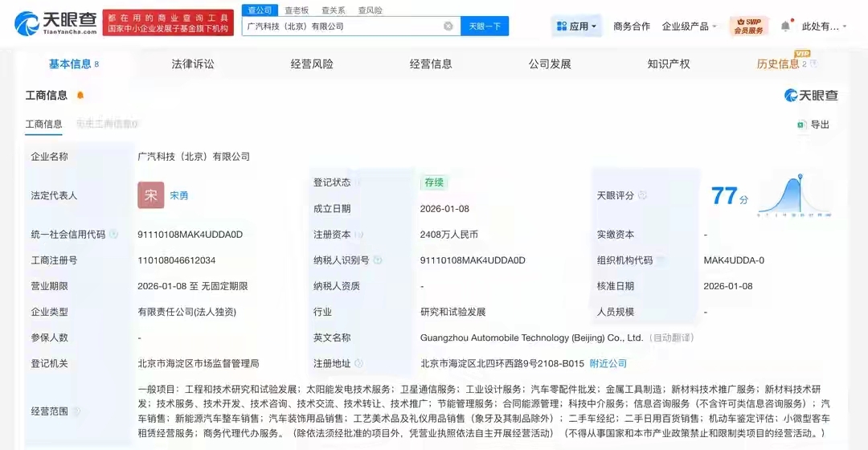Open legal representative 宋勇 link
Viewport: 868px width, 450px height.
[x=178, y=195]
